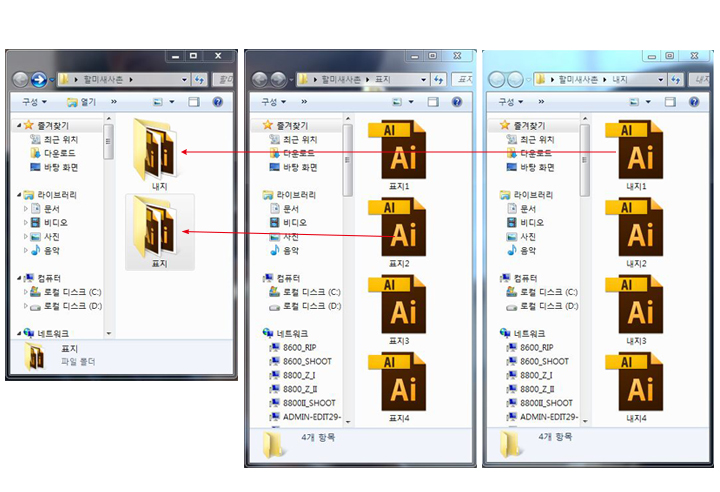This screenshot has height=492, width=720.
Task: Open the 구성 dropdown in the 할미새사촌 window
Action: [x=32, y=102]
